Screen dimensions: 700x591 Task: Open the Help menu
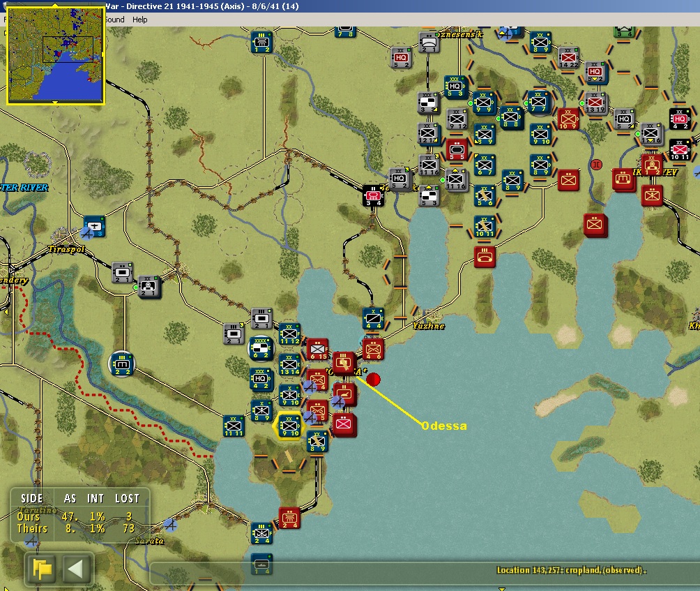click(x=139, y=20)
